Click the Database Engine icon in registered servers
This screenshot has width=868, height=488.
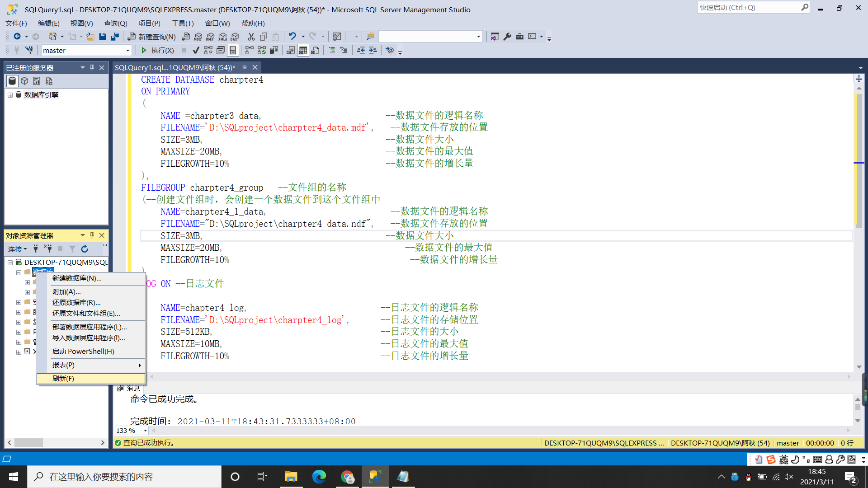(x=12, y=81)
